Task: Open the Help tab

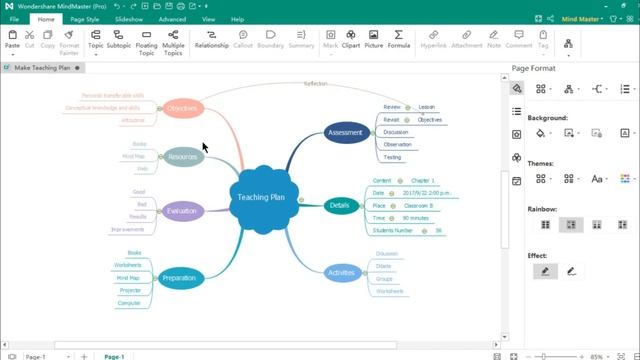Action: click(x=237, y=19)
